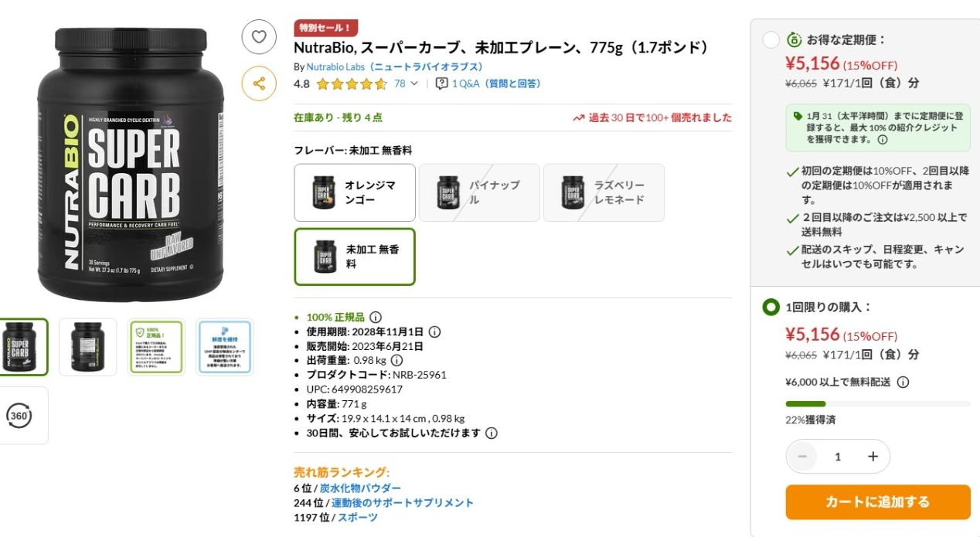Choose the ラズベリーレモネード flavor option

point(604,192)
